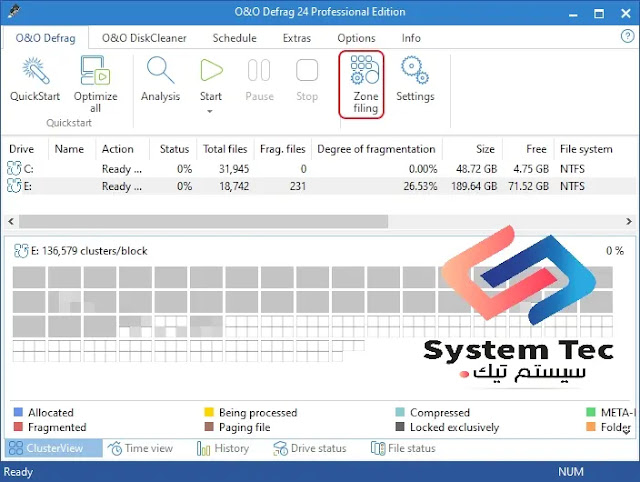Click the drive icon beside the clusters/block label
Image resolution: width=640 pixels, height=482 pixels.
coord(21,251)
